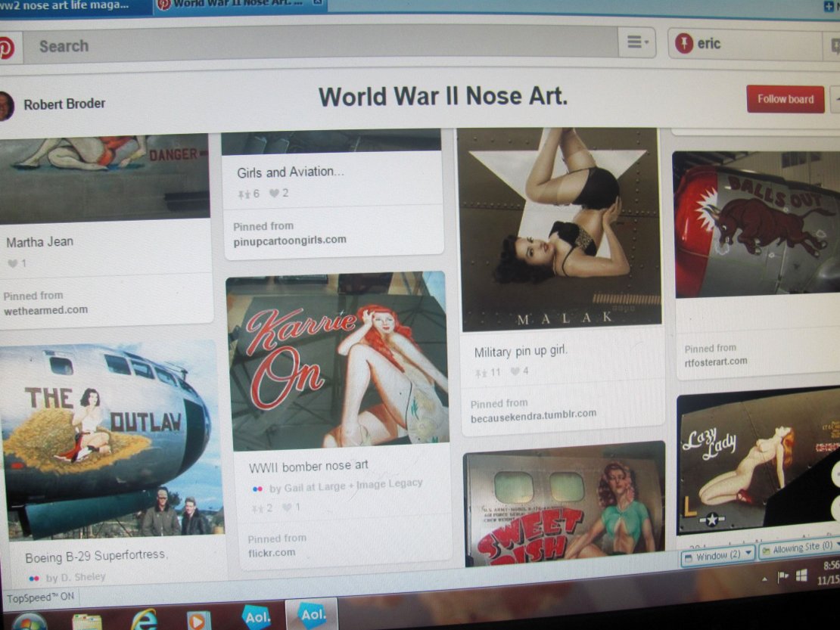Click the Martha Jean pin title
Screen dimensions: 840x630
pos(39,242)
